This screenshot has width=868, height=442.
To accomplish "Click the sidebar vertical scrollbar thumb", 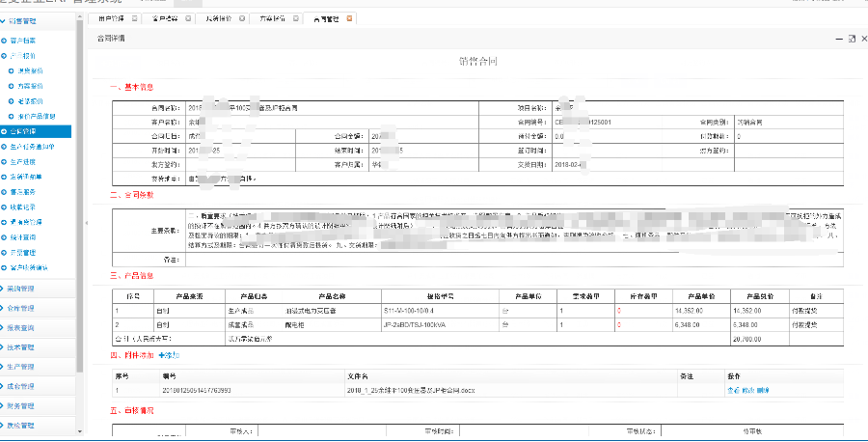I will [79, 197].
